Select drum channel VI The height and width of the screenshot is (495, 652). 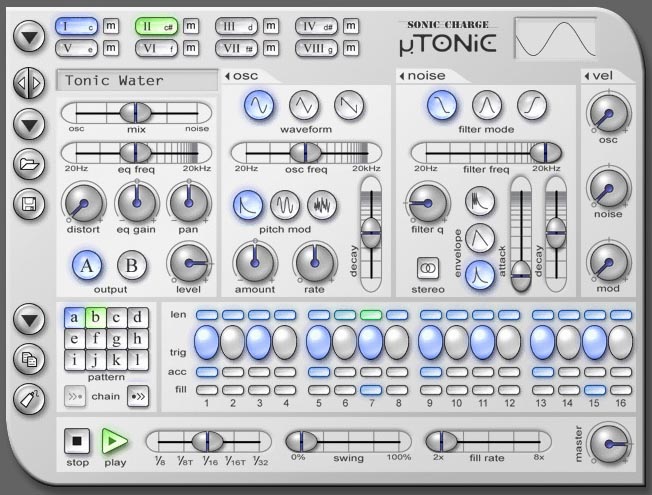[x=156, y=48]
